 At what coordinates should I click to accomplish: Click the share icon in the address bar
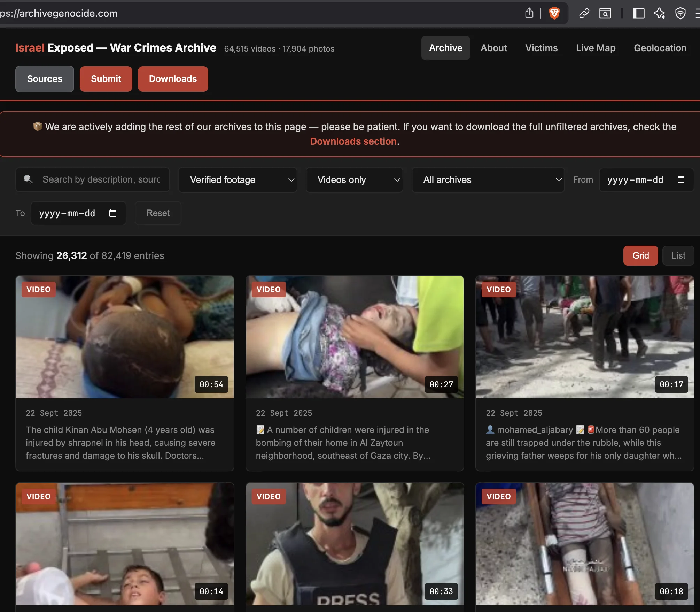529,13
